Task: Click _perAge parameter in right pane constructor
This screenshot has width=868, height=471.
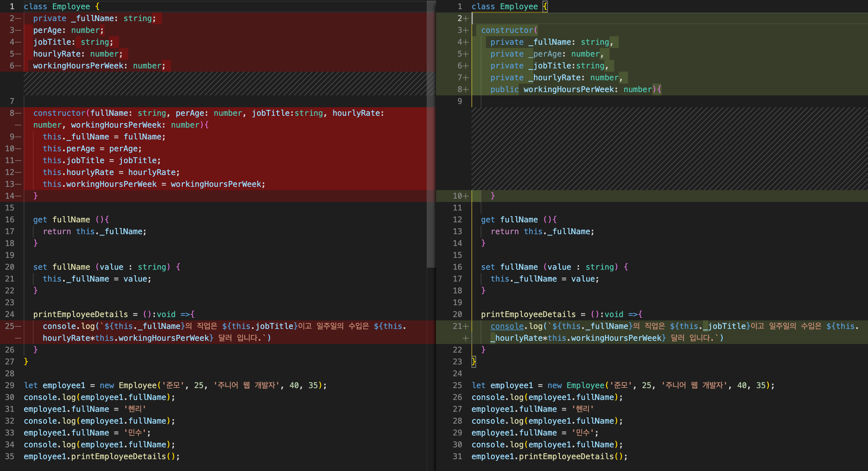Action: (x=545, y=54)
